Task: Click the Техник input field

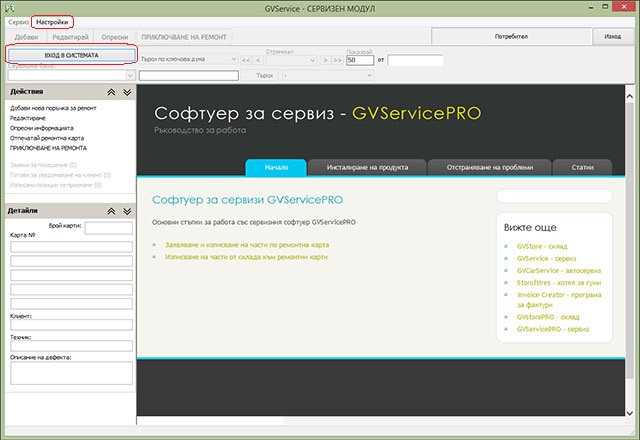Action: [x=71, y=346]
